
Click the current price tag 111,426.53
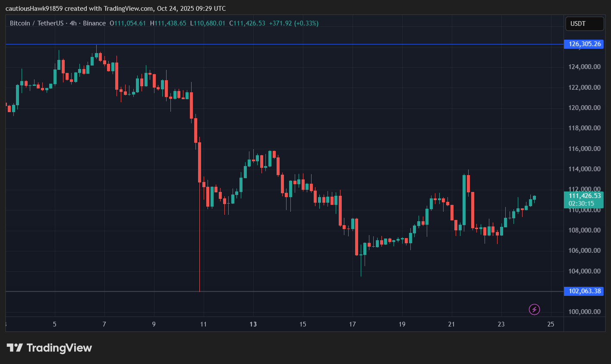point(583,195)
